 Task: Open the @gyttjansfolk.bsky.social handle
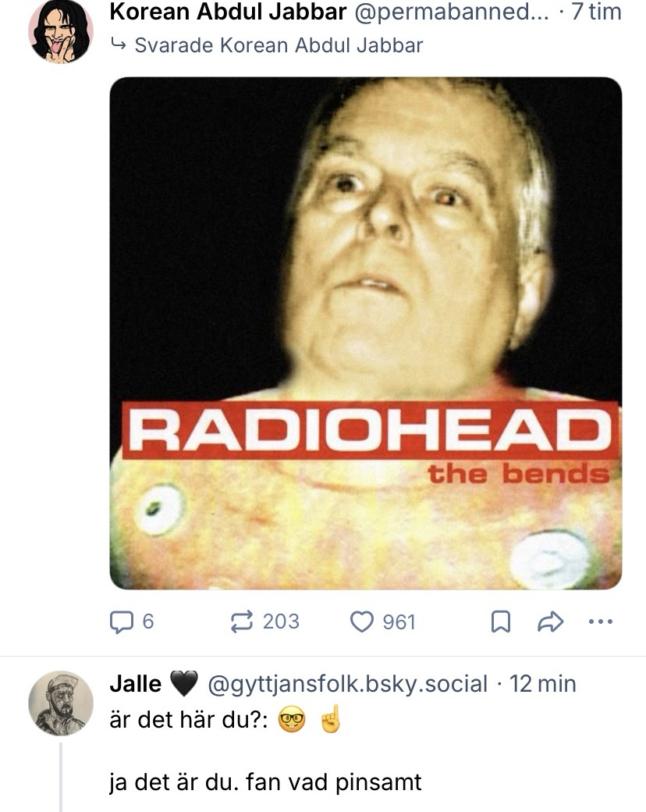pyautogui.click(x=347, y=684)
